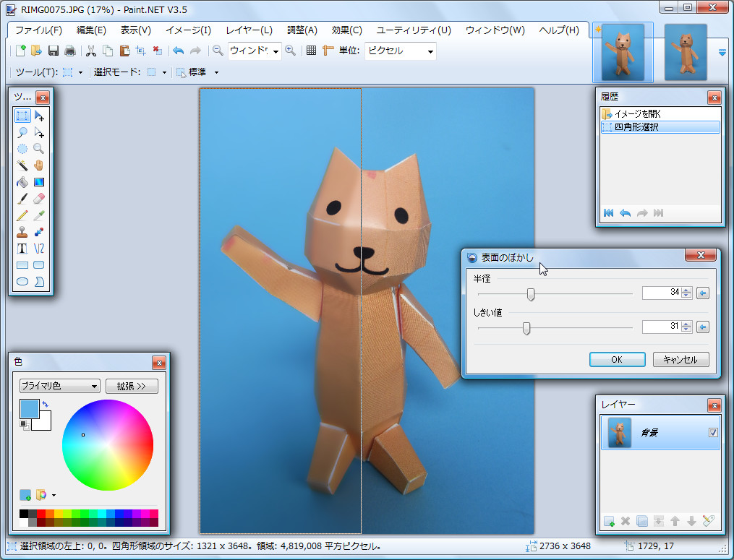Screen dimensions: 734x560
Task: Select the Text tool
Action: (x=22, y=249)
